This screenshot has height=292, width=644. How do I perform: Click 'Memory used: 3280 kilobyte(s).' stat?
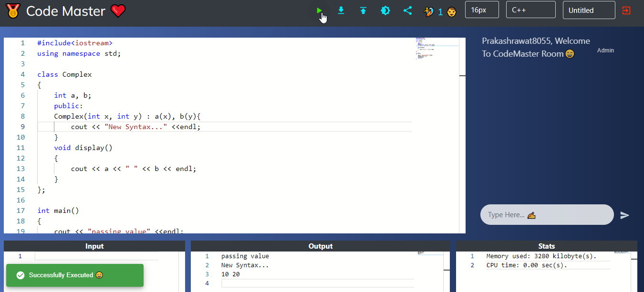click(541, 256)
